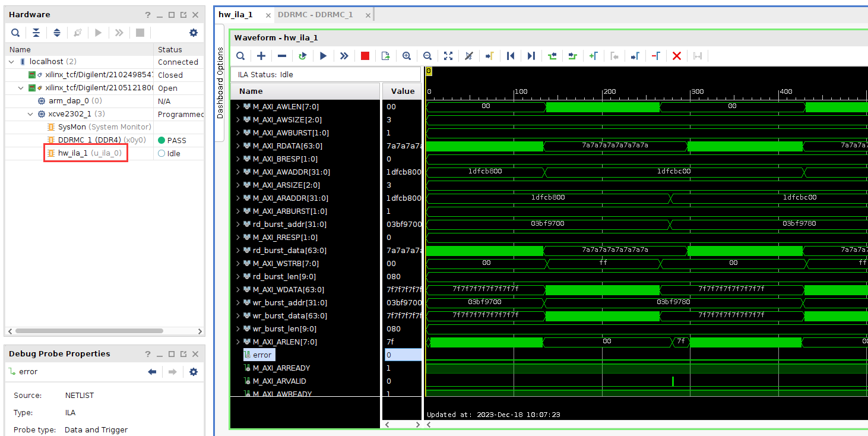This screenshot has height=436, width=868.
Task: Click the red Stop trigger icon
Action: tap(365, 56)
